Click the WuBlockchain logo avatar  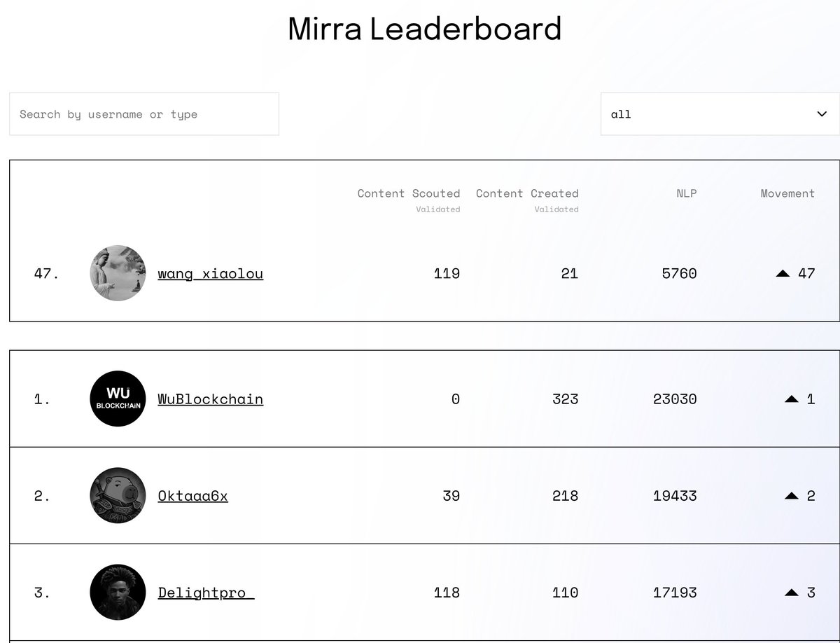tap(118, 399)
